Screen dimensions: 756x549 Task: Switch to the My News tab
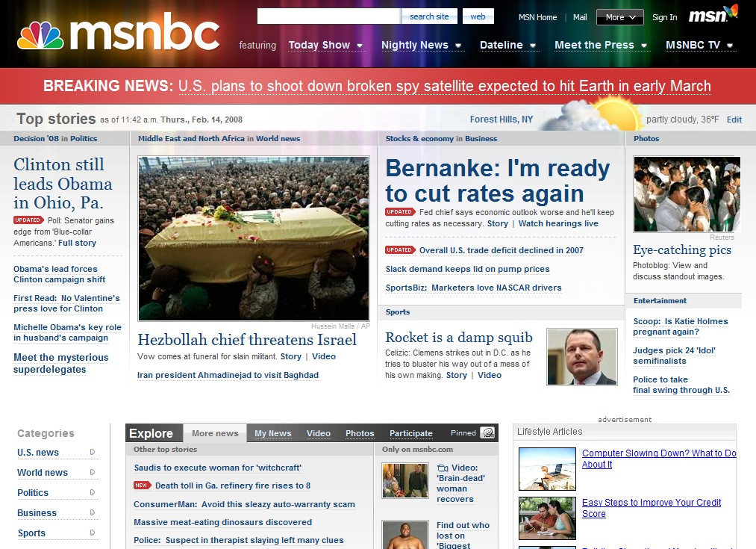coord(272,433)
